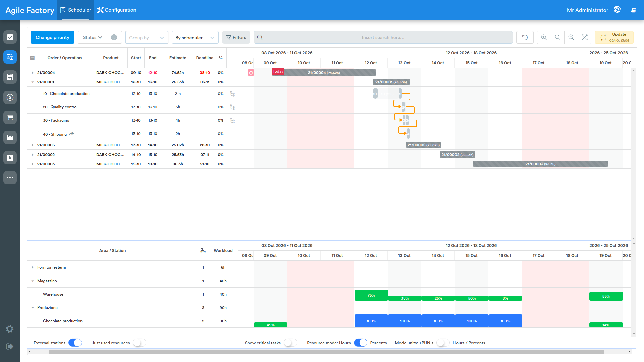Open dependency icon for Packaging row
This screenshot has height=362, width=644.
(232, 120)
